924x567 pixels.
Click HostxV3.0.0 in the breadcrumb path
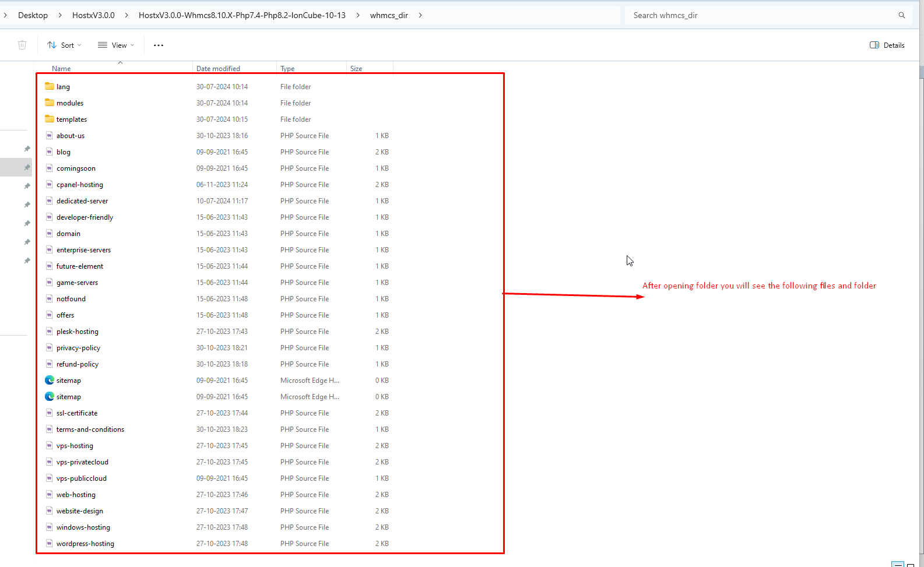pyautogui.click(x=93, y=15)
